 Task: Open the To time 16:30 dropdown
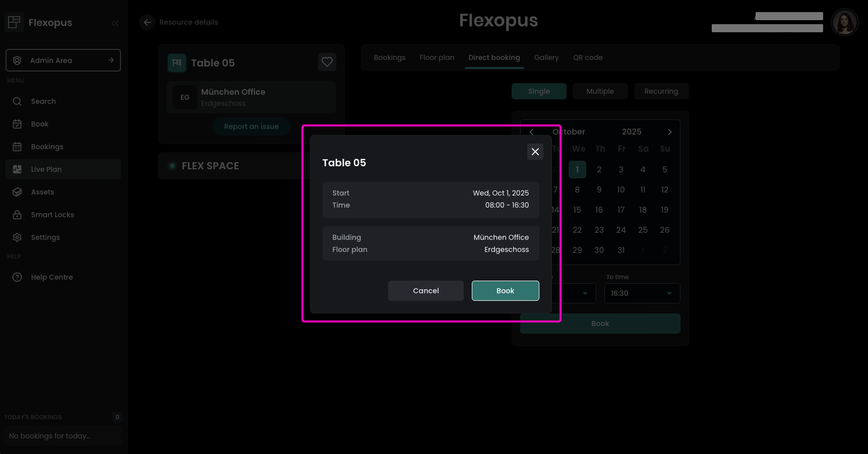(x=642, y=293)
